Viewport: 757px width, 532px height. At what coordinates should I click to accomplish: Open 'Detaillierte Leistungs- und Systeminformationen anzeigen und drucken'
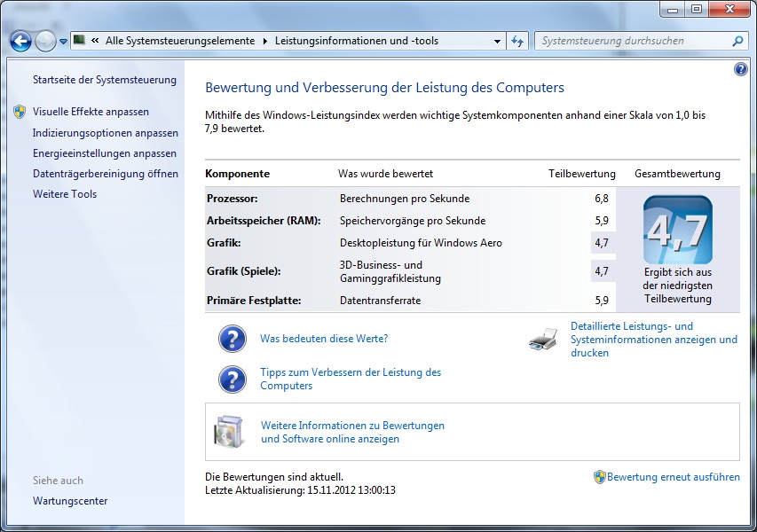coord(654,340)
